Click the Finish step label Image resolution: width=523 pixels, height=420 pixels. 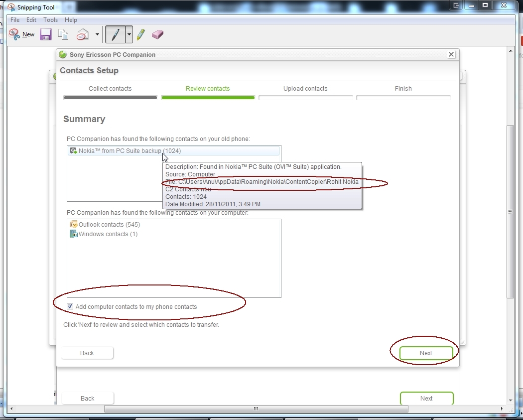point(403,88)
